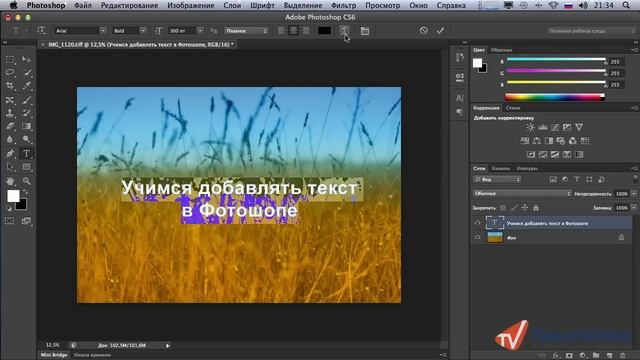Toggle layer filtering on or off
The height and width of the screenshot is (360, 640).
(635, 179)
